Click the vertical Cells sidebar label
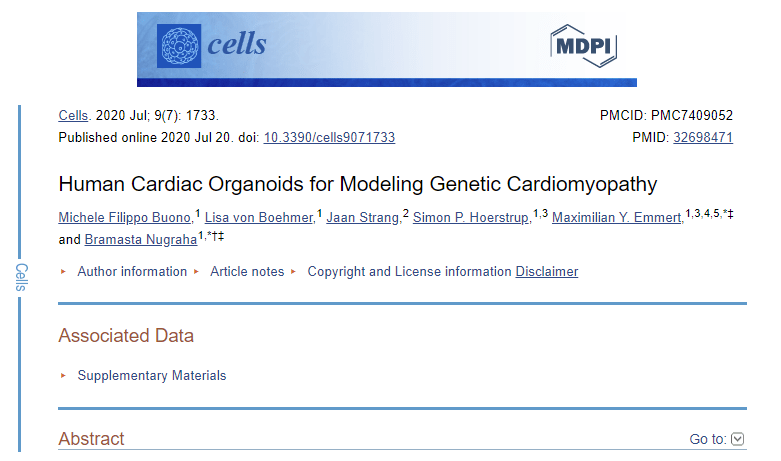Viewport: 781px width, 461px height. click(21, 277)
